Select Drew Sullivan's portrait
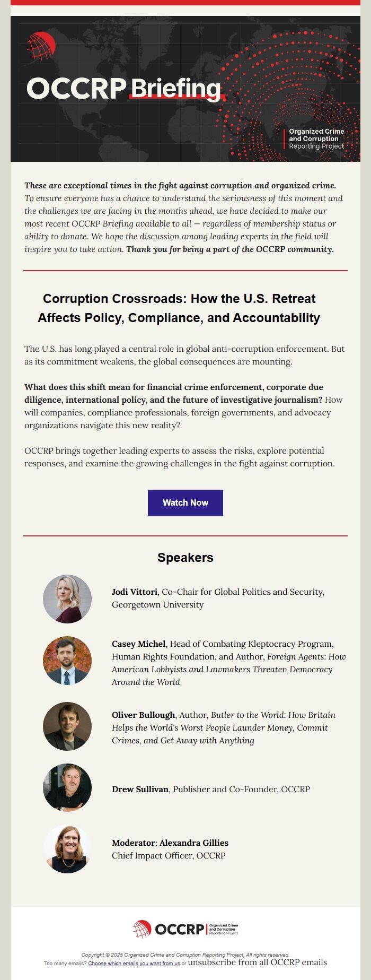The width and height of the screenshot is (371, 980). [x=67, y=788]
